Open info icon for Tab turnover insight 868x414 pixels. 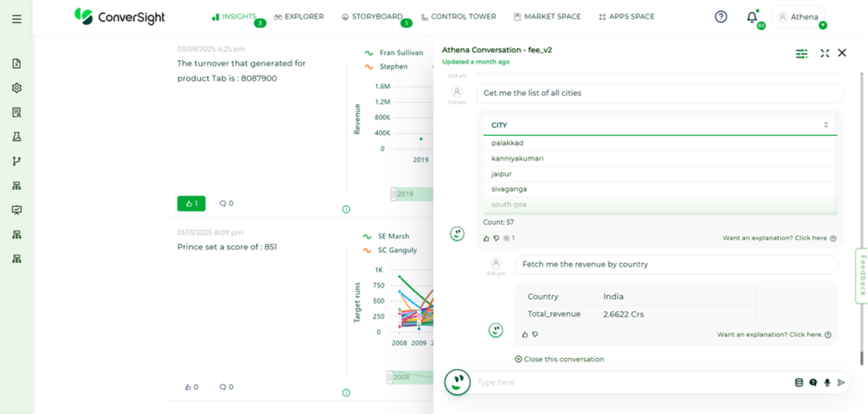[347, 210]
